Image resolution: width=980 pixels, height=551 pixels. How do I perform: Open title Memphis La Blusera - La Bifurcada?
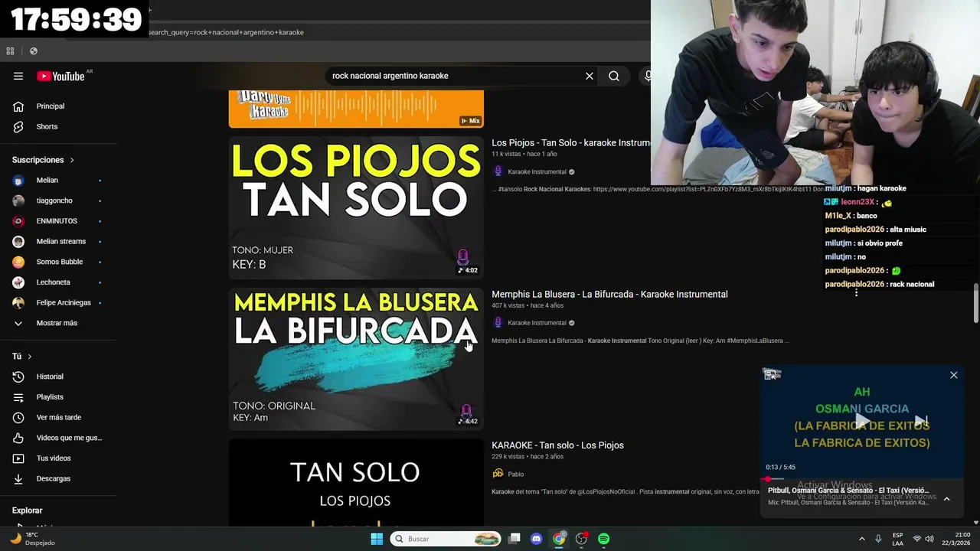pos(609,294)
